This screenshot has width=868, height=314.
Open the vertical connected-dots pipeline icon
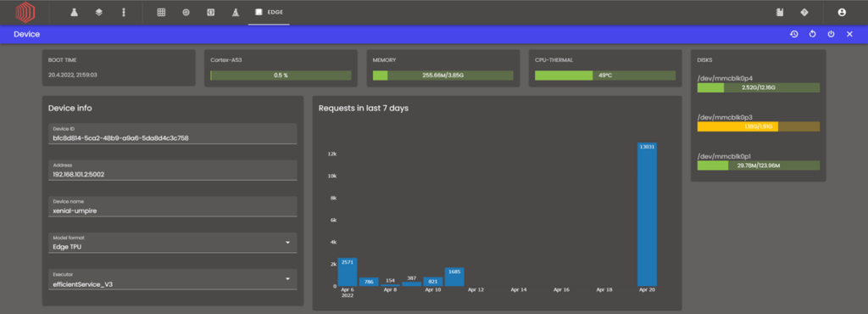coord(124,12)
